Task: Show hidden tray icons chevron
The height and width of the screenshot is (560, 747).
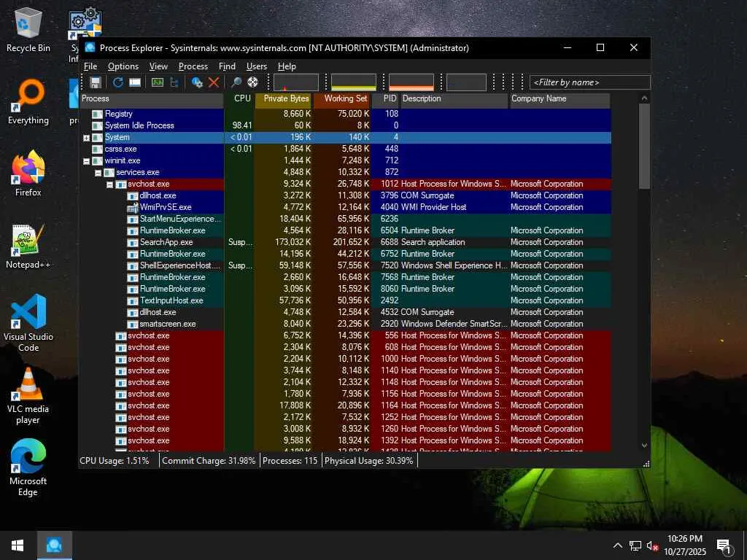Action: (x=617, y=545)
